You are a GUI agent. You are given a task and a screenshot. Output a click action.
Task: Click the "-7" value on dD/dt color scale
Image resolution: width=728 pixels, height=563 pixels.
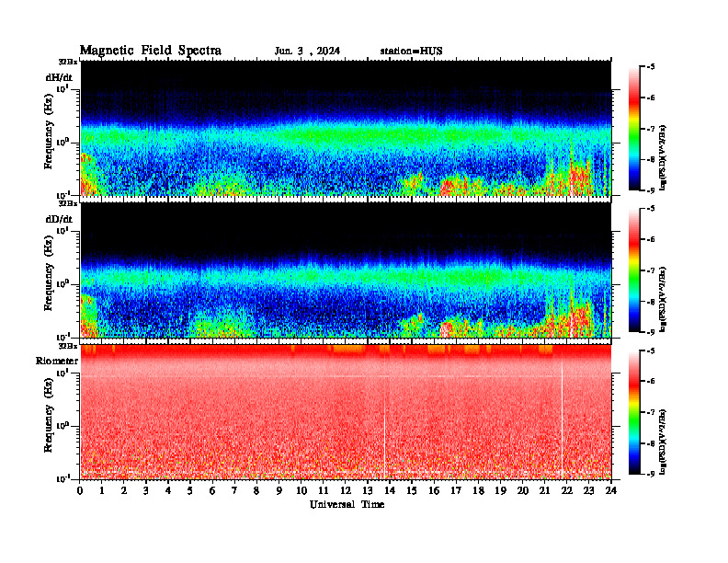point(652,270)
